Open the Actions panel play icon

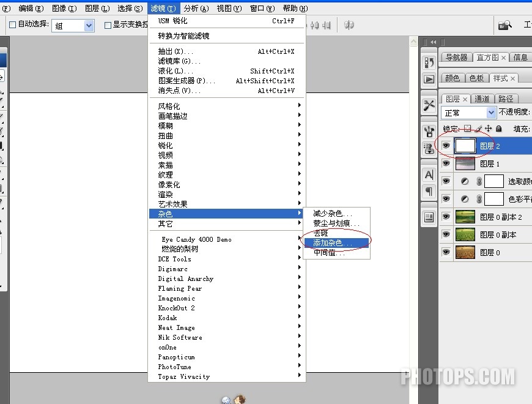point(429,79)
